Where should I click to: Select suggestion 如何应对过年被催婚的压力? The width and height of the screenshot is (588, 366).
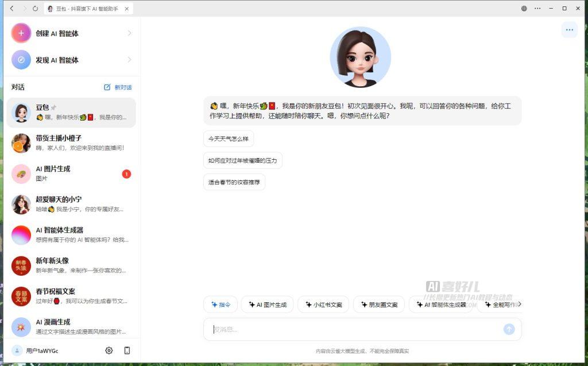coord(243,160)
